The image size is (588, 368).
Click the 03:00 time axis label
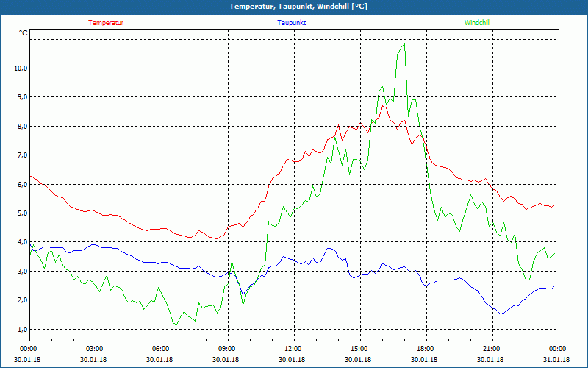click(93, 349)
